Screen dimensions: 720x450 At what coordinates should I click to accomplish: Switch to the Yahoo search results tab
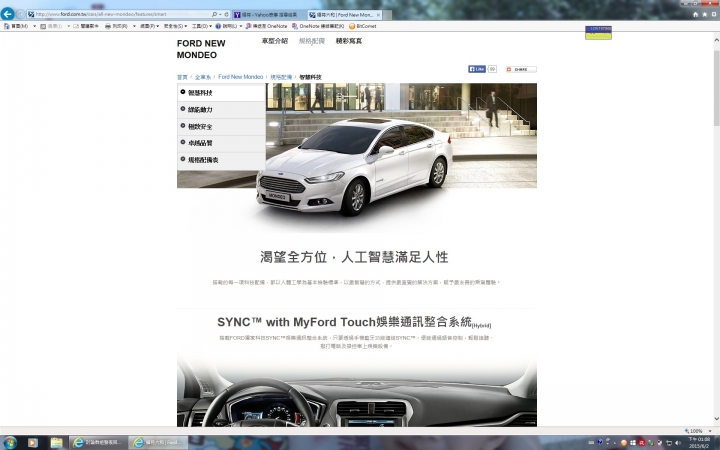pyautogui.click(x=269, y=15)
